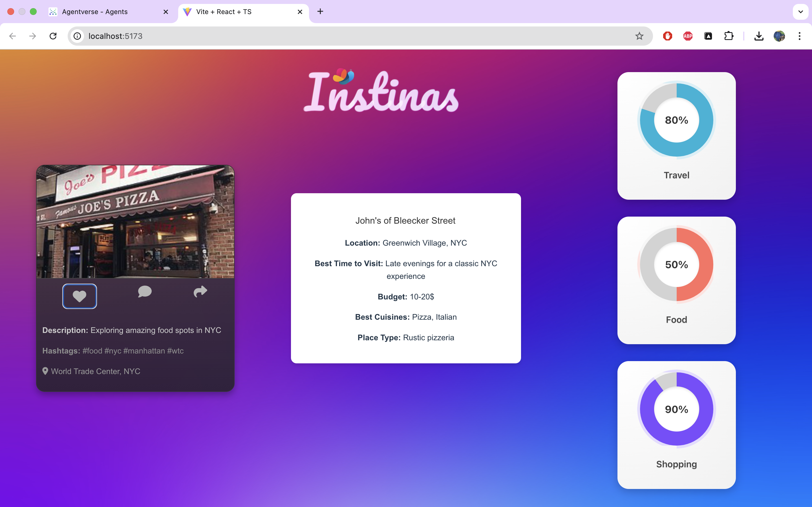Click the Joe's Pizza storefront photo

[x=135, y=221]
